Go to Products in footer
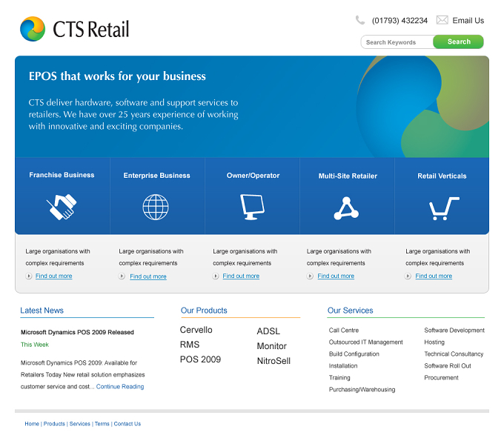Screen dimensions: 504x438 click(54, 424)
